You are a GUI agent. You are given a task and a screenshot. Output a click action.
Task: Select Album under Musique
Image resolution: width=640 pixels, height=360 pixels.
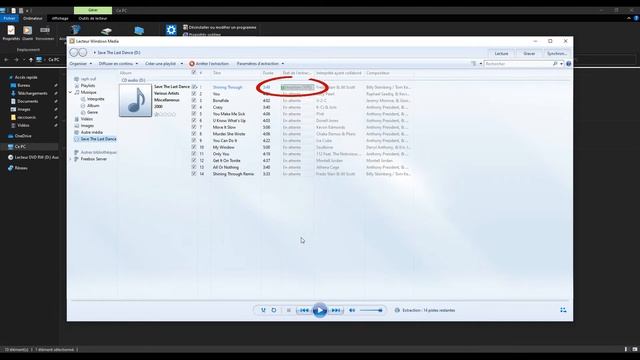93,105
